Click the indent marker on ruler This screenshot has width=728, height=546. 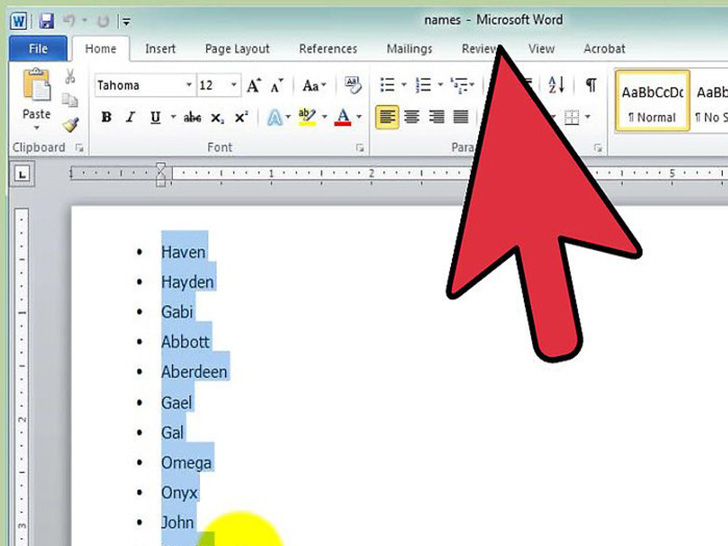[x=161, y=174]
